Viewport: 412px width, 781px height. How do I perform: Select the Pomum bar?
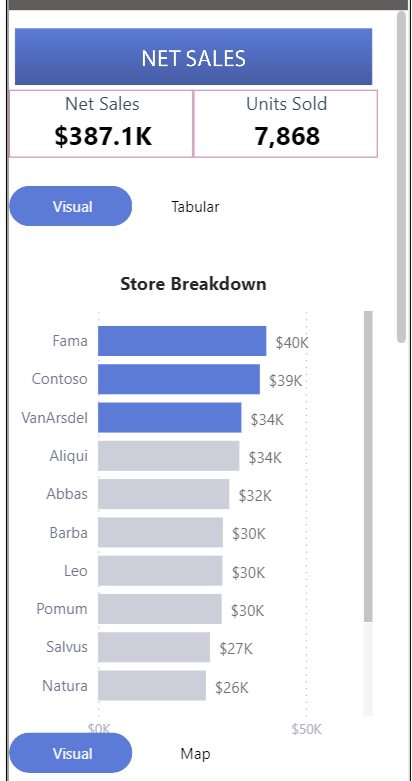(159, 609)
